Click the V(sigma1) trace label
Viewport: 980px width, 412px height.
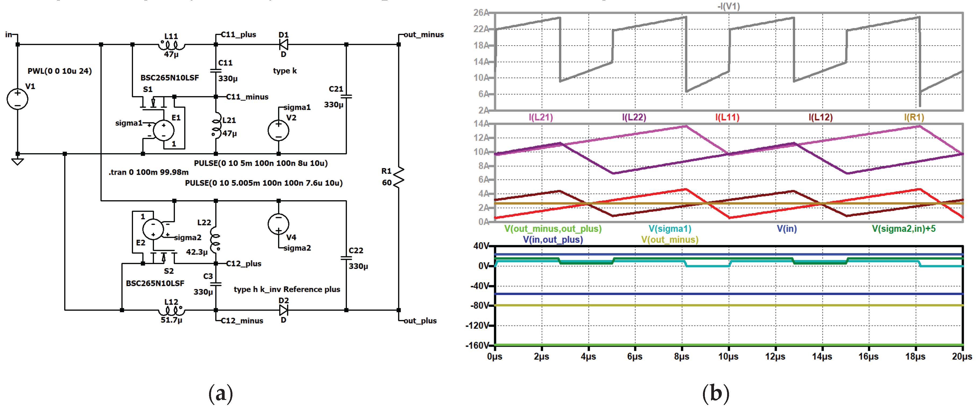click(670, 229)
